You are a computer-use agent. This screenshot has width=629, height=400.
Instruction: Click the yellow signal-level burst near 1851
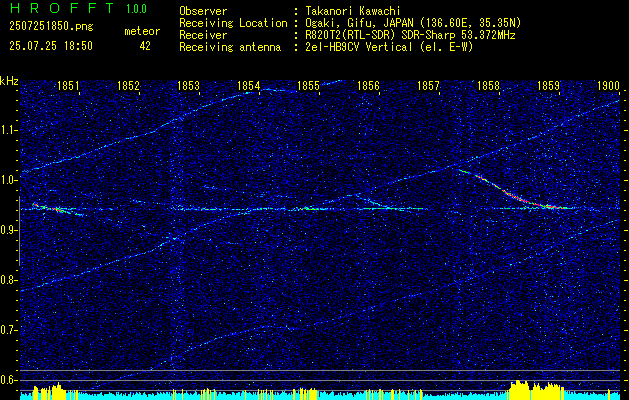point(49,391)
